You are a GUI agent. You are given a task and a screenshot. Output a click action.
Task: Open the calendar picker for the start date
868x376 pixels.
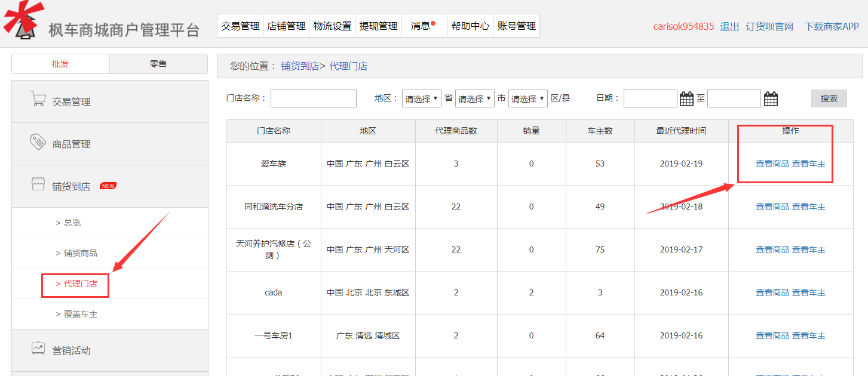686,98
